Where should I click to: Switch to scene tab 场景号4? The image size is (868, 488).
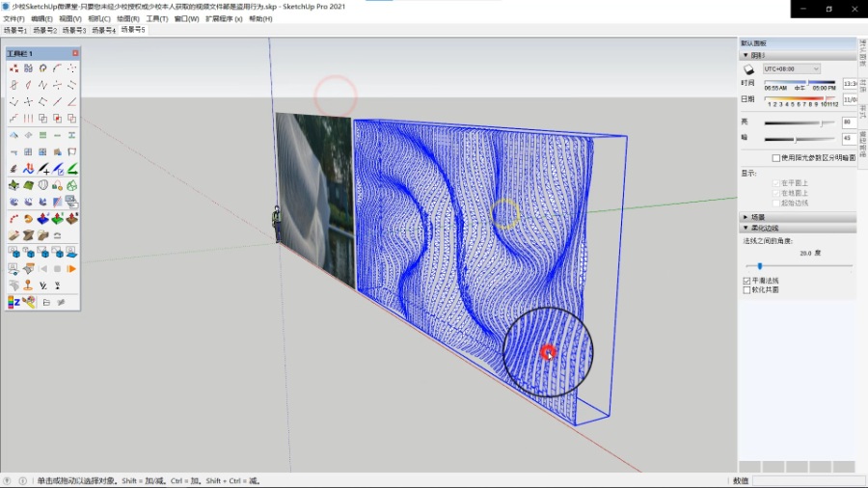click(x=103, y=31)
